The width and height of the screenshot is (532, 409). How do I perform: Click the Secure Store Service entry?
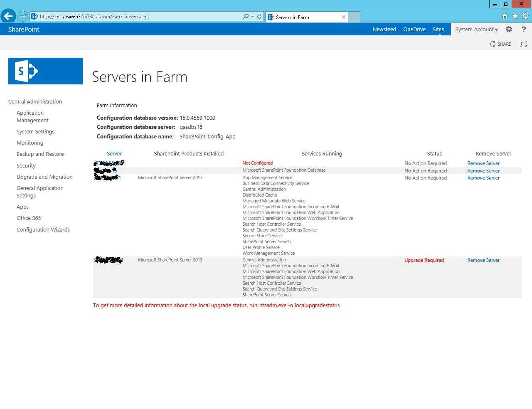pos(262,236)
